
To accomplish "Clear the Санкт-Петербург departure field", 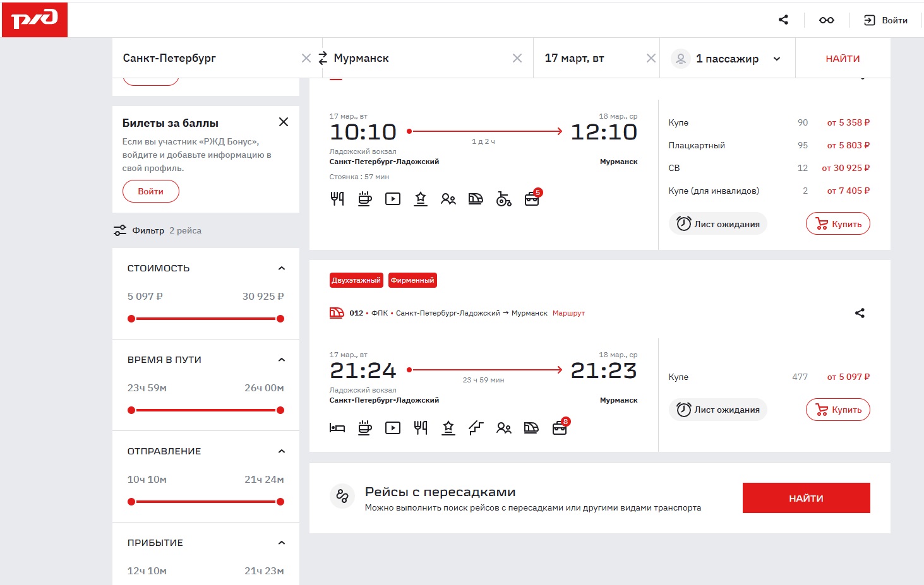I will click(306, 58).
